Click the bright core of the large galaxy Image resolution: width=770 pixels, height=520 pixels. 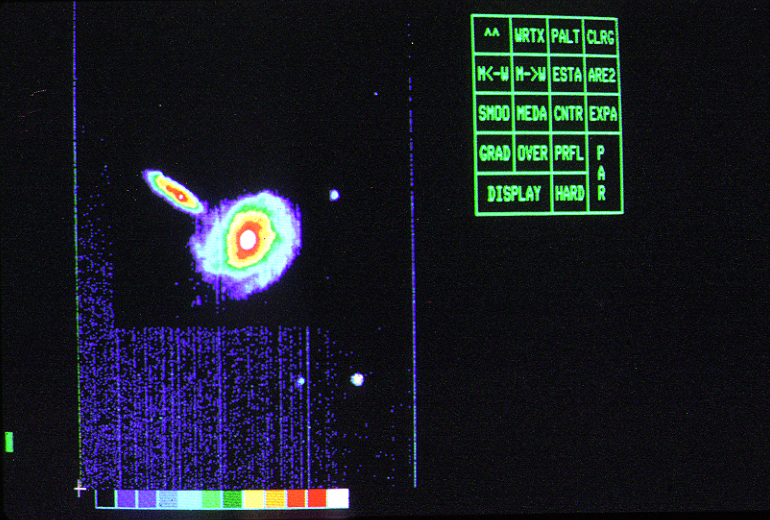[246, 239]
